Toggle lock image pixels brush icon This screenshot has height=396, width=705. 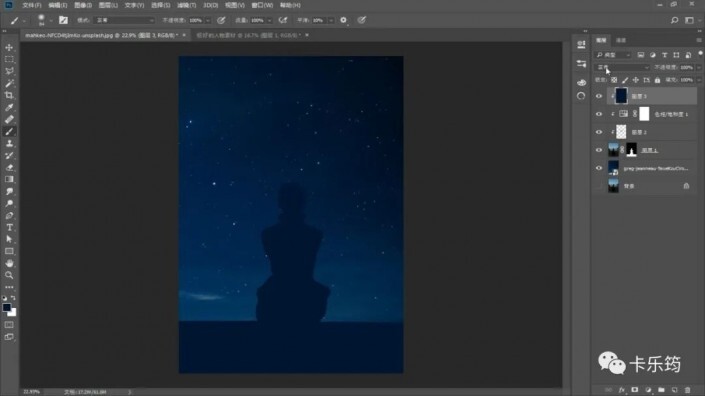tap(625, 80)
